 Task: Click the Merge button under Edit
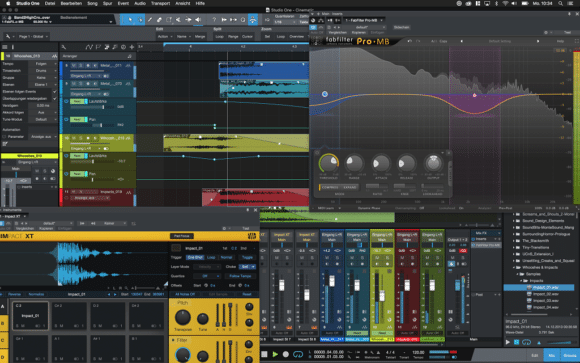[x=200, y=37]
